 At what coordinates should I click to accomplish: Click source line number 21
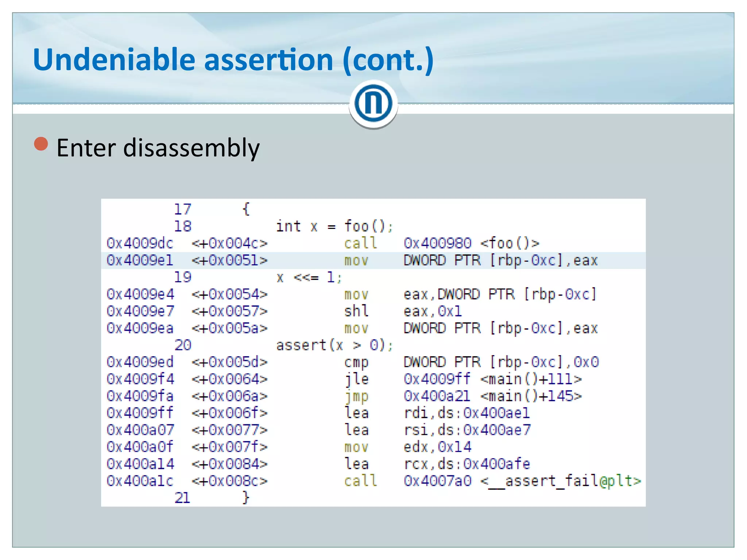(182, 498)
